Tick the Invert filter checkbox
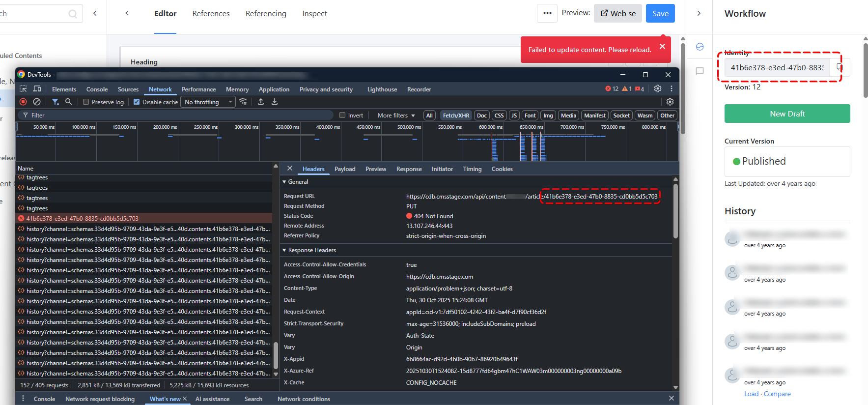 [342, 116]
